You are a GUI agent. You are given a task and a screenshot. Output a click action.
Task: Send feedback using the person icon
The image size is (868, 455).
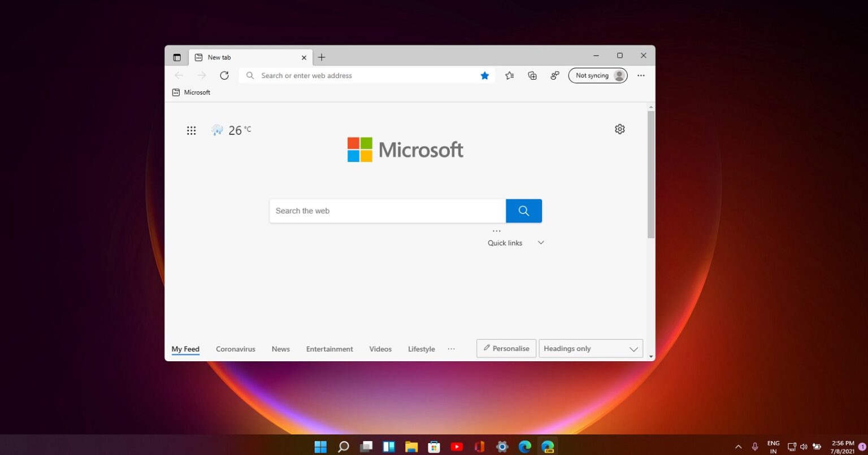pyautogui.click(x=554, y=75)
